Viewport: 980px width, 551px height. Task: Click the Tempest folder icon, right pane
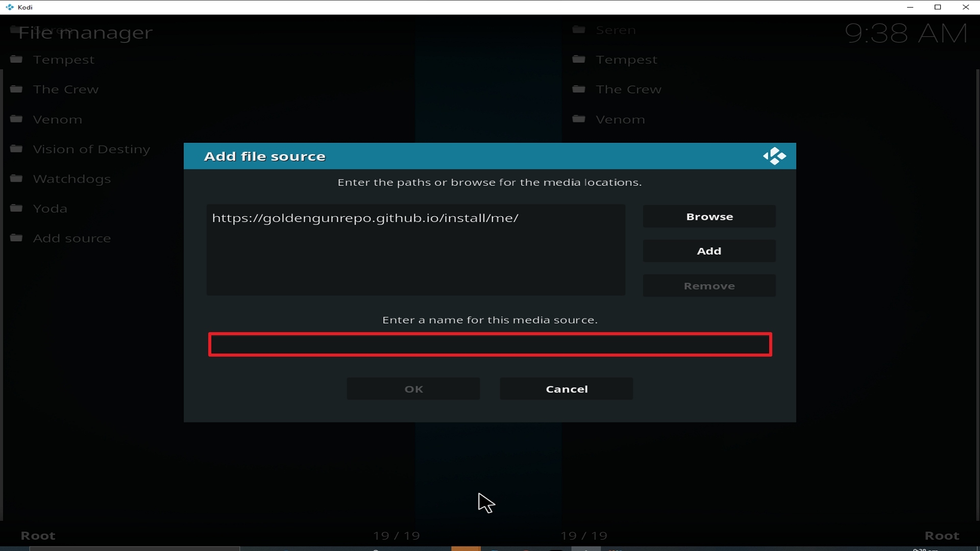tap(579, 59)
